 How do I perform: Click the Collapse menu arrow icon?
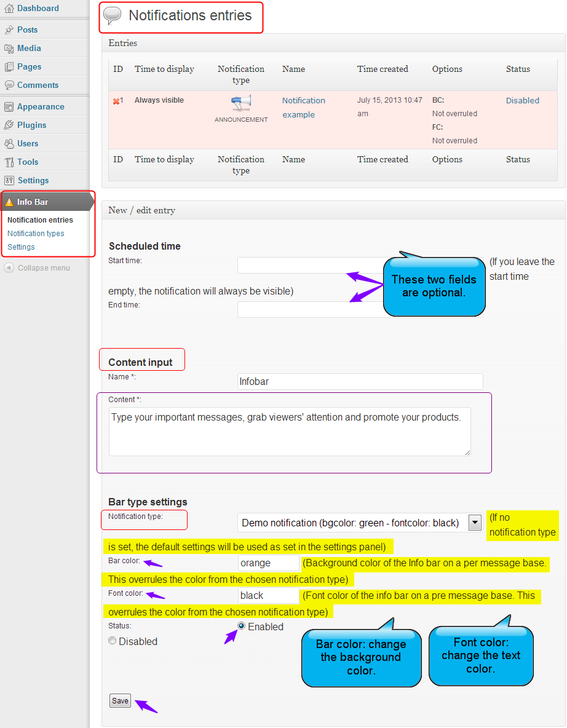click(x=9, y=268)
